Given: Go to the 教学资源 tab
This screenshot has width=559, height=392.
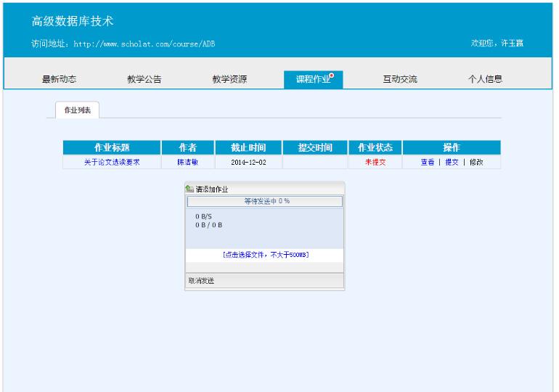Looking at the screenshot, I should tap(229, 79).
